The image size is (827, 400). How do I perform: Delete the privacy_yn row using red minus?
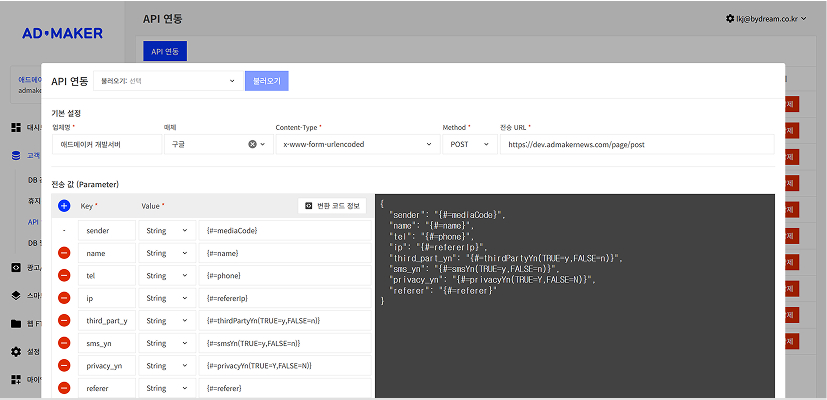(x=64, y=366)
